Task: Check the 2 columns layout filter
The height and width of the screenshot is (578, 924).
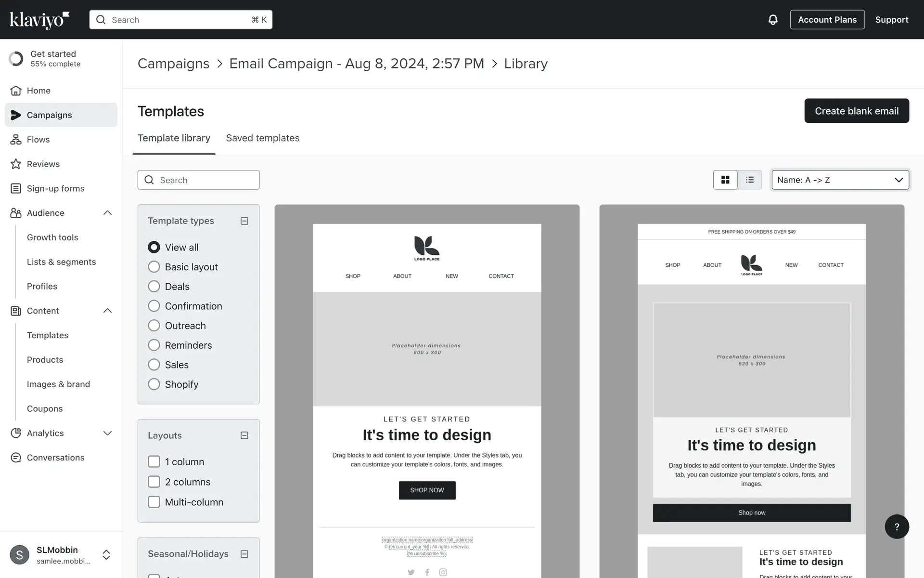Action: point(154,482)
